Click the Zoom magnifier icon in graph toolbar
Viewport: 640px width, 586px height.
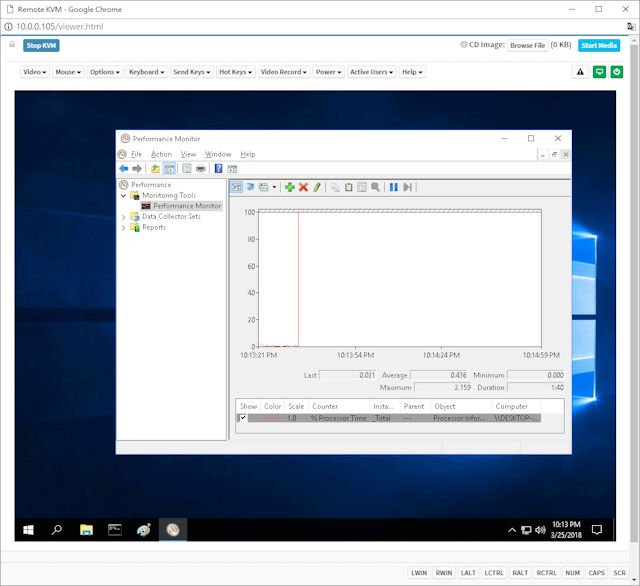[x=375, y=187]
